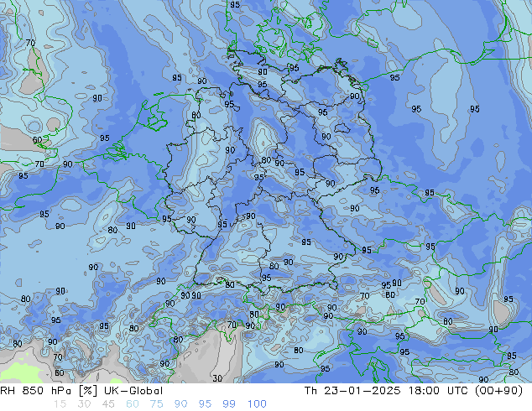
Task: Click legend value '90' in the color scale
Action: click(x=180, y=404)
